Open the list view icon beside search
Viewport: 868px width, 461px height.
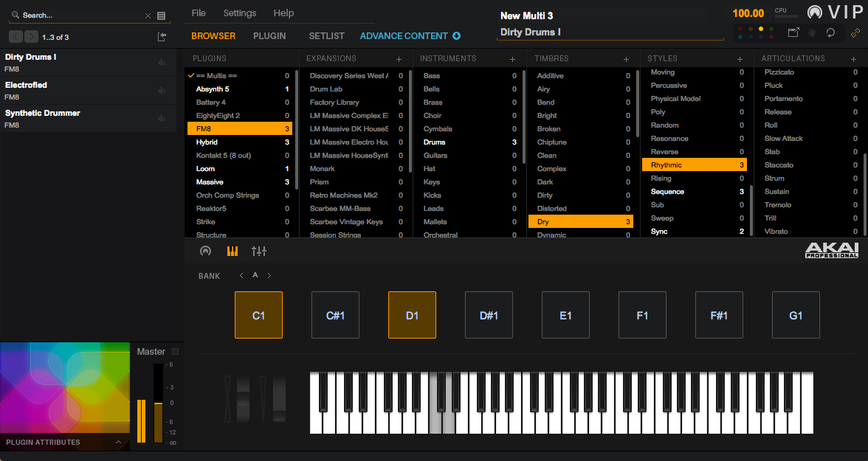point(161,16)
